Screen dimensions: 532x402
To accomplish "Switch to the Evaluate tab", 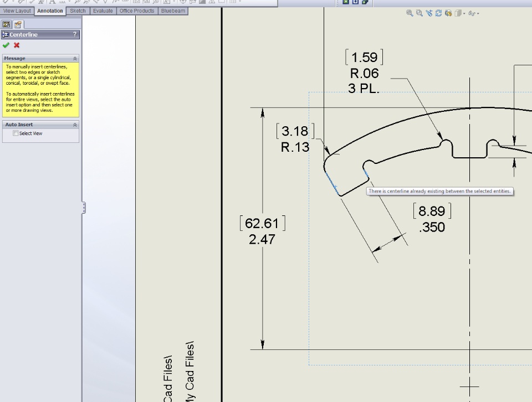I will (103, 11).
